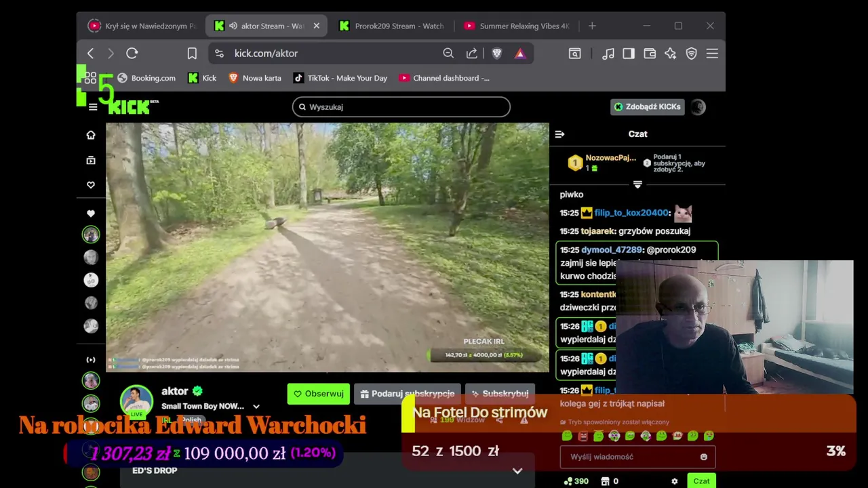868x488 pixels.
Task: Click the Zdobądź KICKs button
Action: tap(648, 106)
